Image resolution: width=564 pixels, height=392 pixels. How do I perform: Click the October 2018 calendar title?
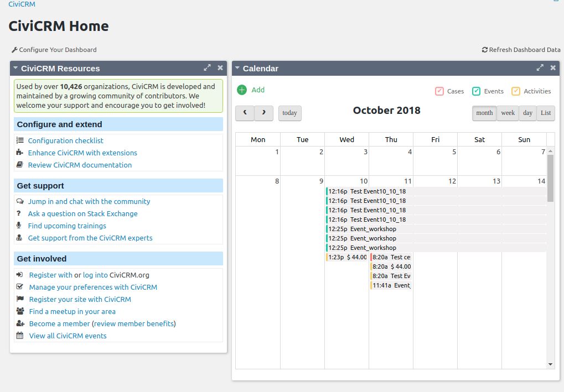[387, 111]
